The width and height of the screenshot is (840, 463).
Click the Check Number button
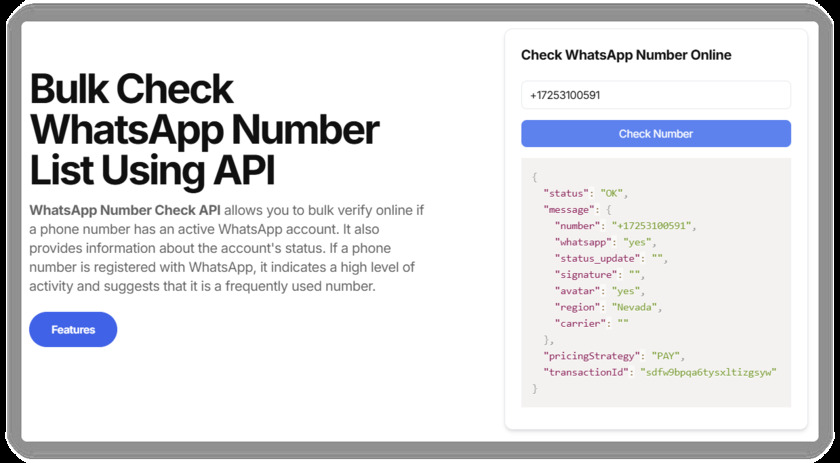click(656, 133)
